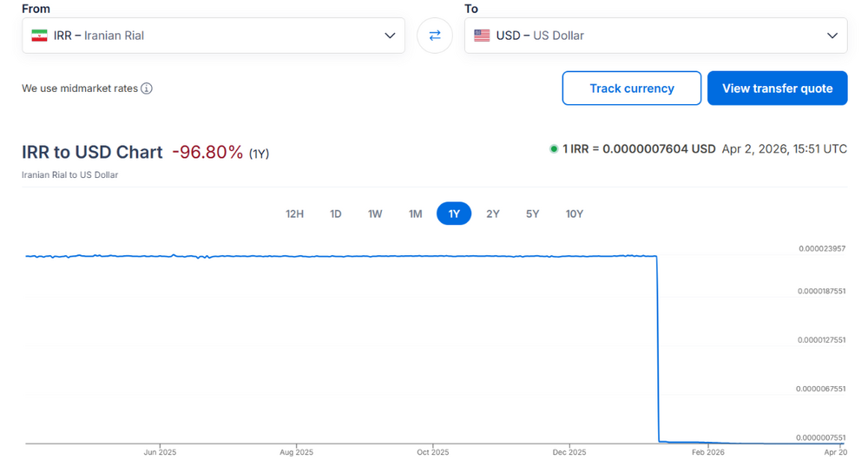Click Iranian Rial to US Dollar subtitle

tap(69, 175)
